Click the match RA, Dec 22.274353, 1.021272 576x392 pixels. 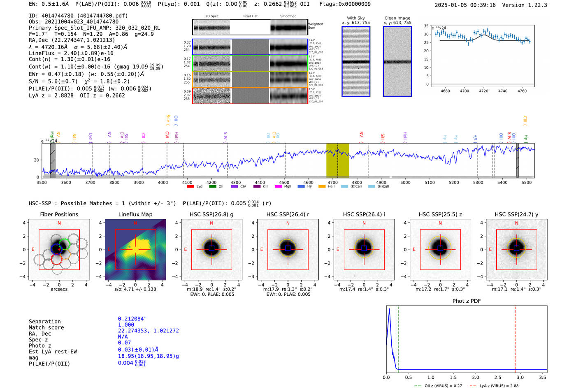[x=149, y=331]
